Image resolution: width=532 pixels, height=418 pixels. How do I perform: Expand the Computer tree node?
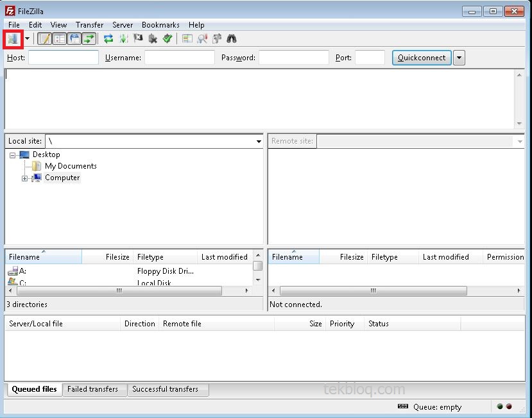pos(25,178)
